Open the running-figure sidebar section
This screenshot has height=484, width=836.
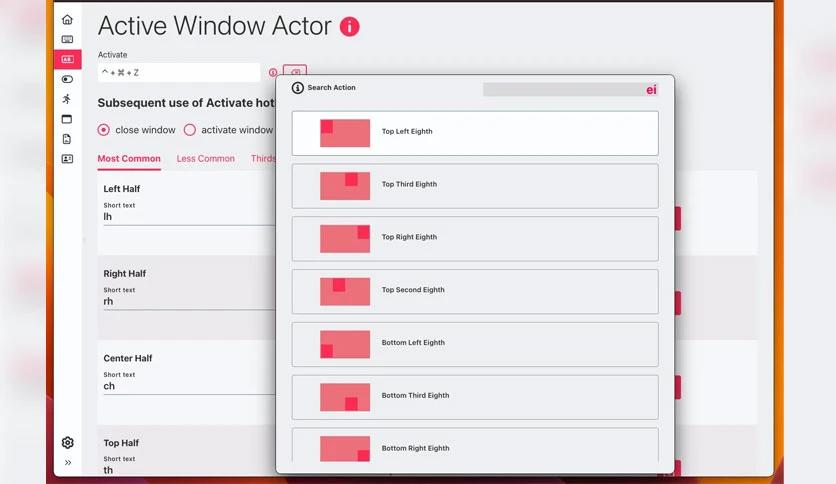[67, 99]
